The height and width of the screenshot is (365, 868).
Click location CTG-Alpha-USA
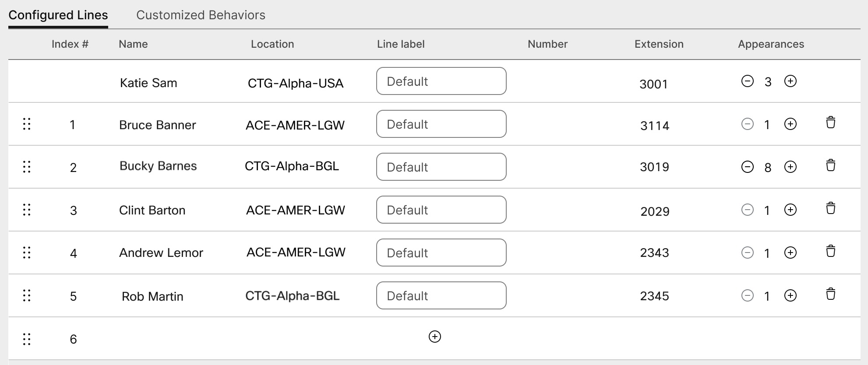pos(296,83)
